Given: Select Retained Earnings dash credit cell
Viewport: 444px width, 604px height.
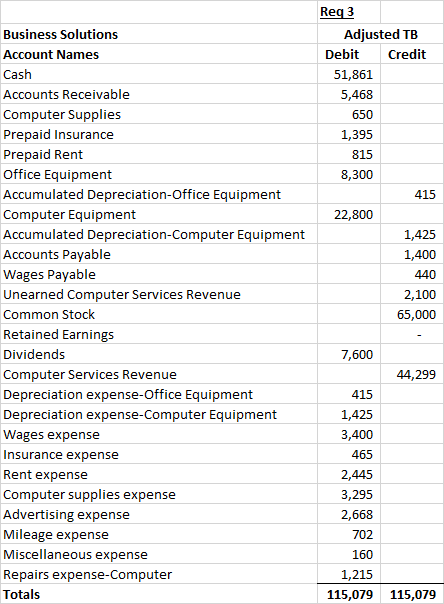Looking at the screenshot, I should 412,335.
